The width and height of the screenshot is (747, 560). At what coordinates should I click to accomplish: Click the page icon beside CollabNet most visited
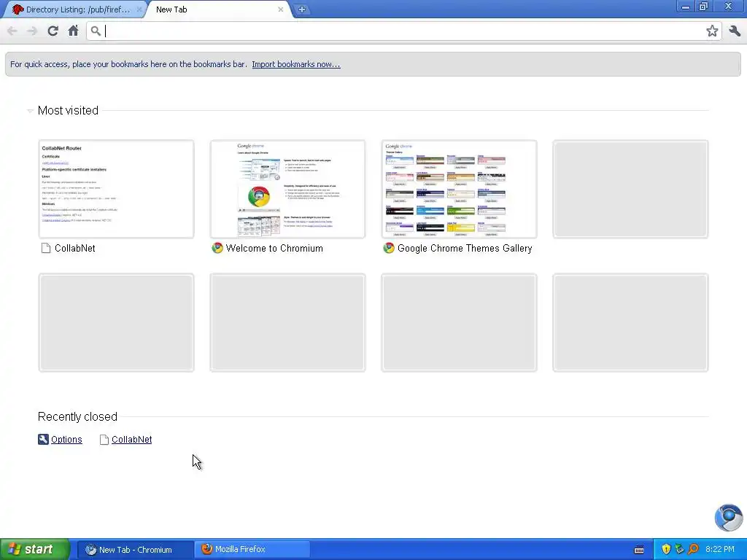(x=46, y=248)
